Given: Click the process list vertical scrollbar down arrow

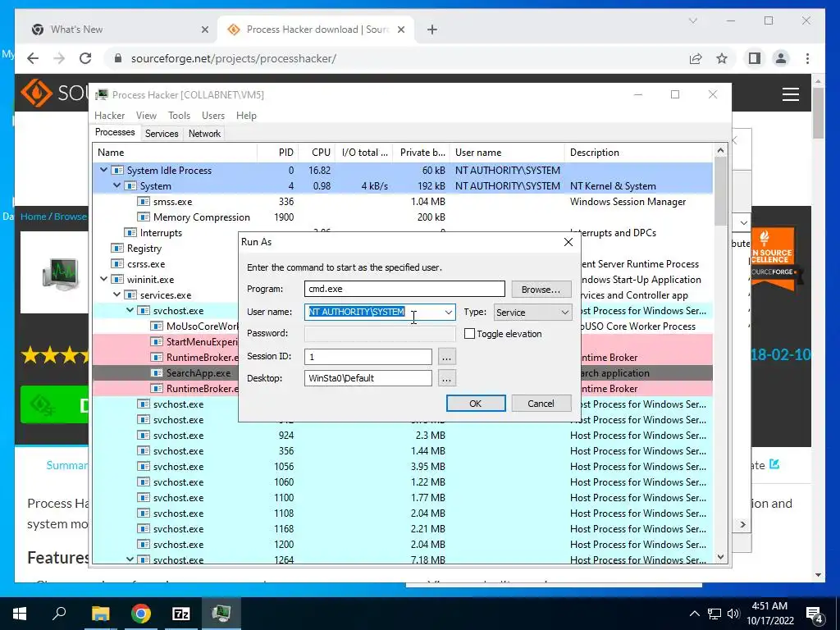Looking at the screenshot, I should pyautogui.click(x=720, y=557).
